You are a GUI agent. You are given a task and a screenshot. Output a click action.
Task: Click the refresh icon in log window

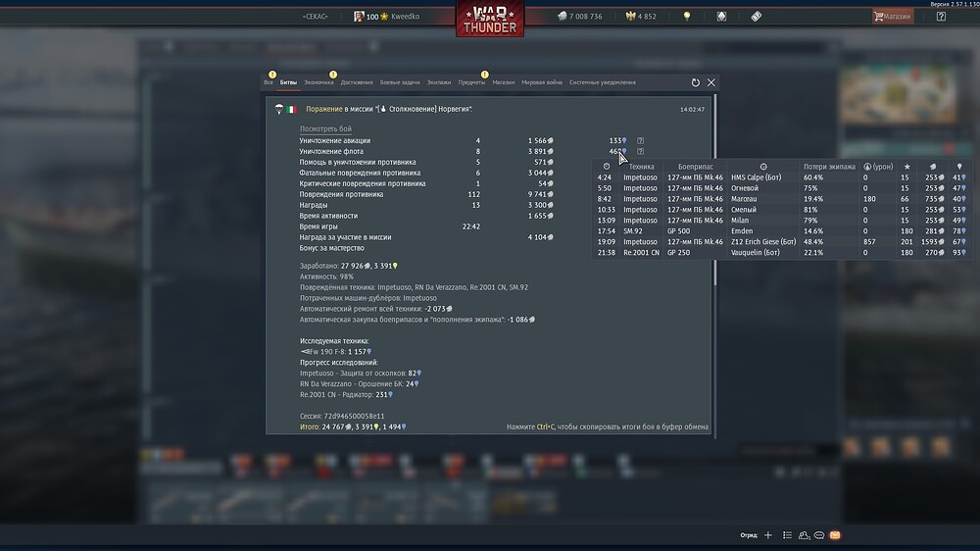695,82
